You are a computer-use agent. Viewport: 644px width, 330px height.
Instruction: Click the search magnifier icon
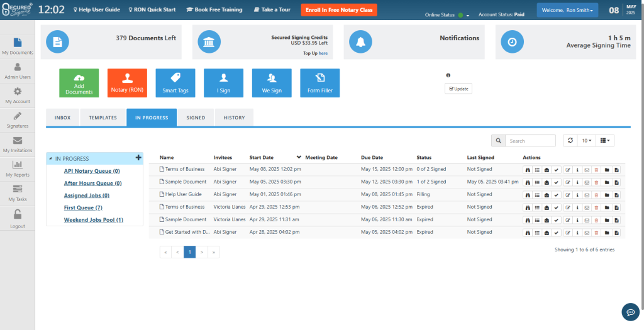498,141
